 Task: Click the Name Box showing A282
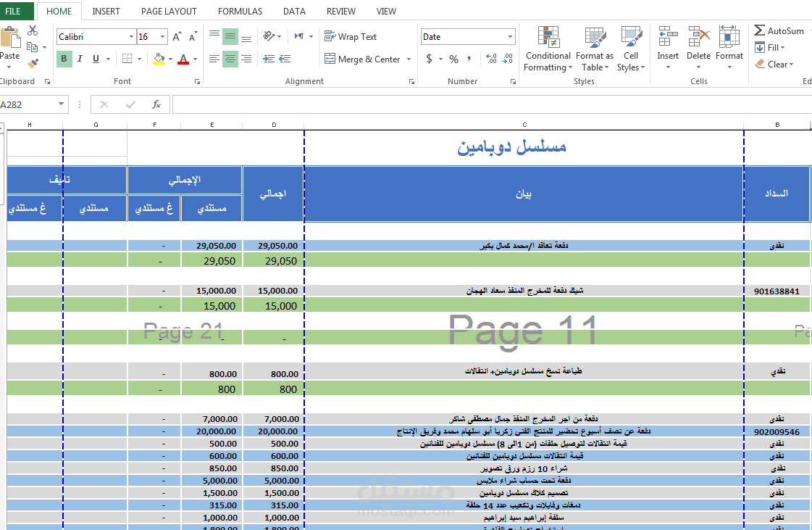point(28,104)
